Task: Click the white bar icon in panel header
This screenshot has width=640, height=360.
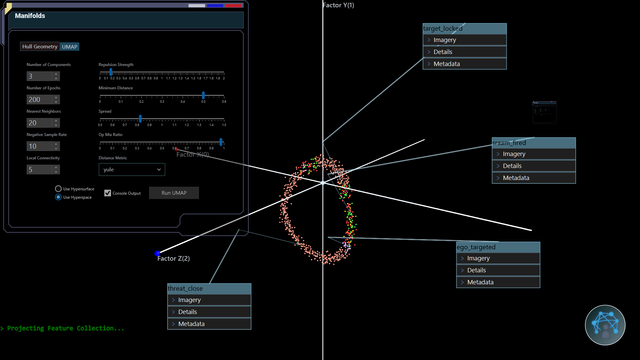Action: [197, 6]
